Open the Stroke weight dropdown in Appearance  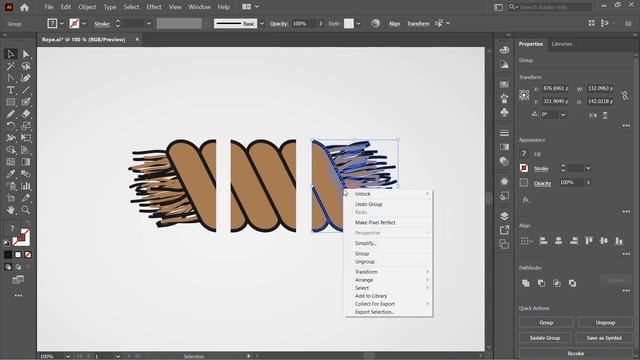point(588,168)
